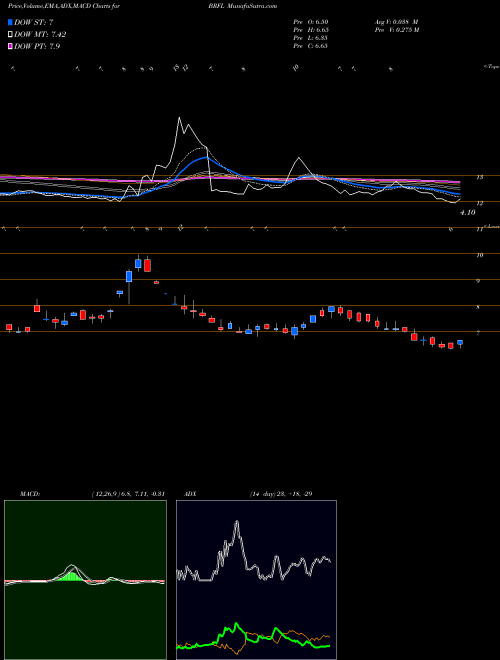Screen dimensions: 500x660
Task: Click the axis label 12
Action: (x=479, y=203)
